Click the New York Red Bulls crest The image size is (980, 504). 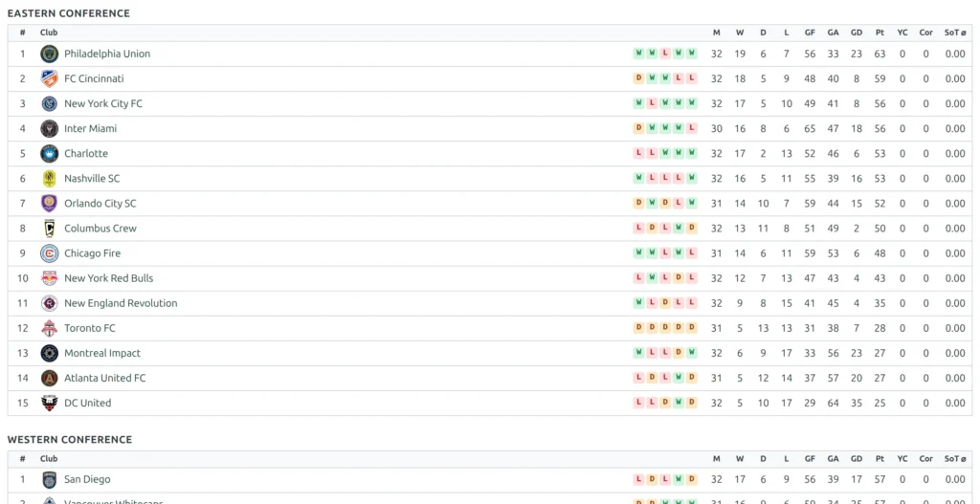pyautogui.click(x=50, y=278)
